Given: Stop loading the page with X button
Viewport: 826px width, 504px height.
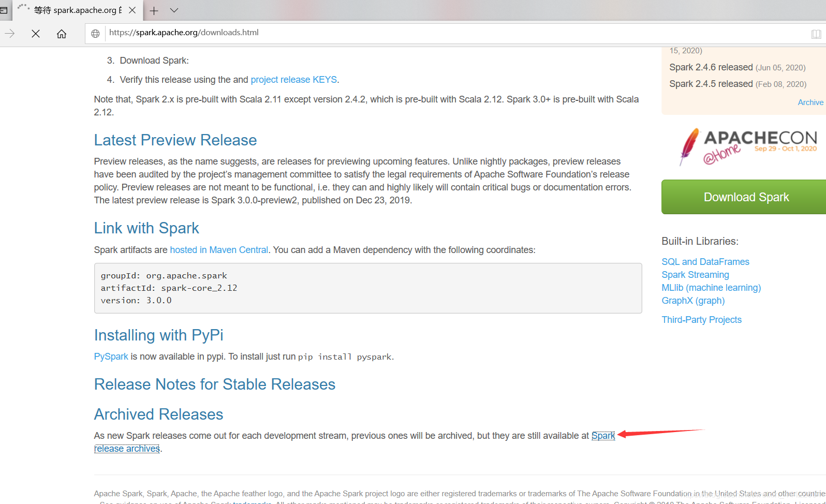Looking at the screenshot, I should [36, 34].
